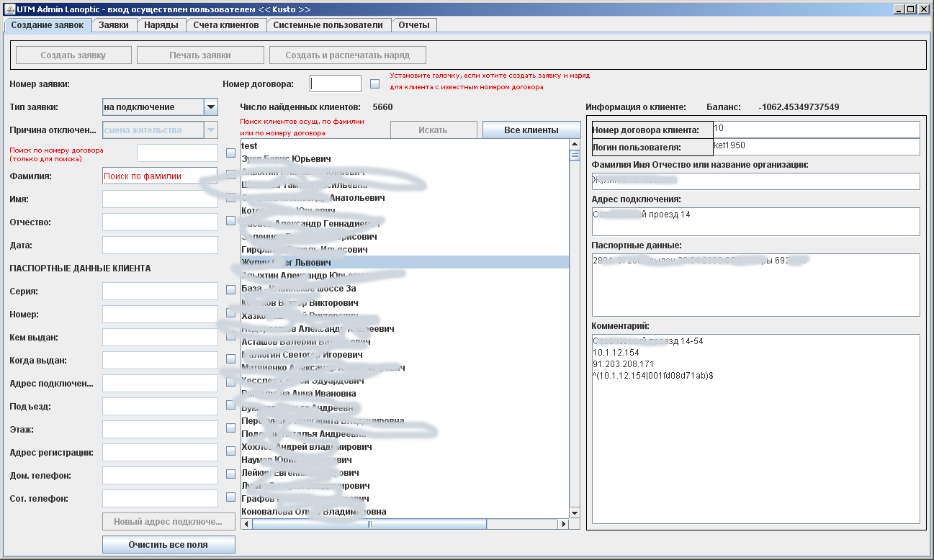The width and height of the screenshot is (934, 560).
Task: Tick the checkbox beside the Адрес регистрации field
Action: 230,451
